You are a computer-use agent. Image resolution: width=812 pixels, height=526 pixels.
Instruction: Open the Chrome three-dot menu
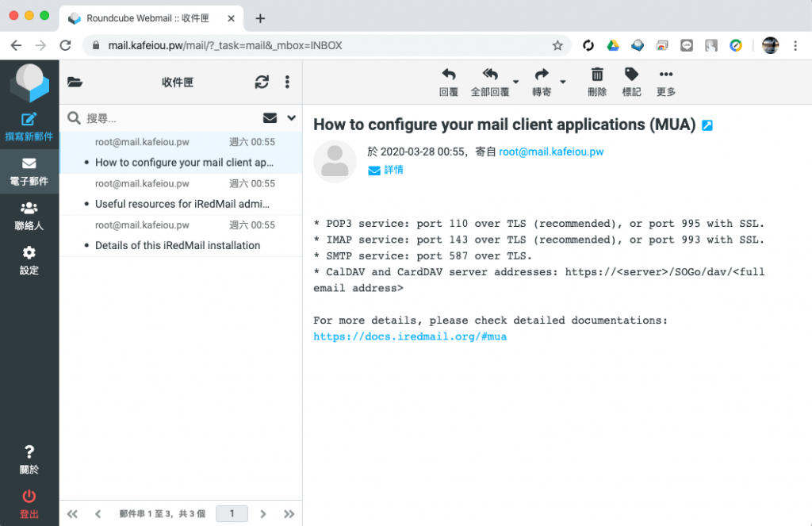(795, 45)
